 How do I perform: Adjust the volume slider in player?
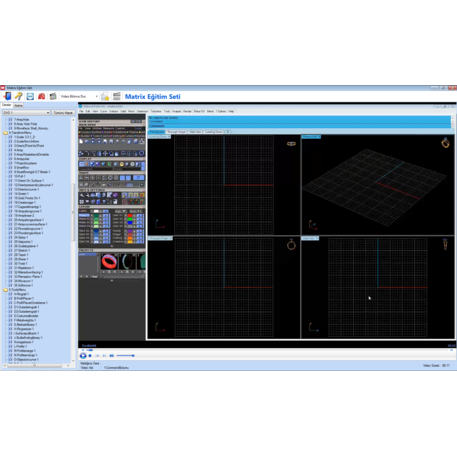point(125,356)
